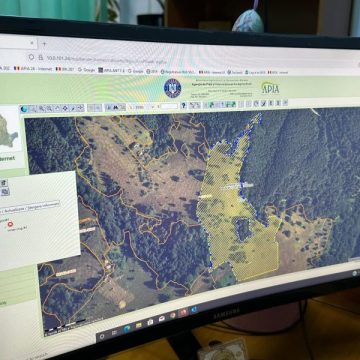
Task: Click the APIA logo in header
Action: pos(270,88)
